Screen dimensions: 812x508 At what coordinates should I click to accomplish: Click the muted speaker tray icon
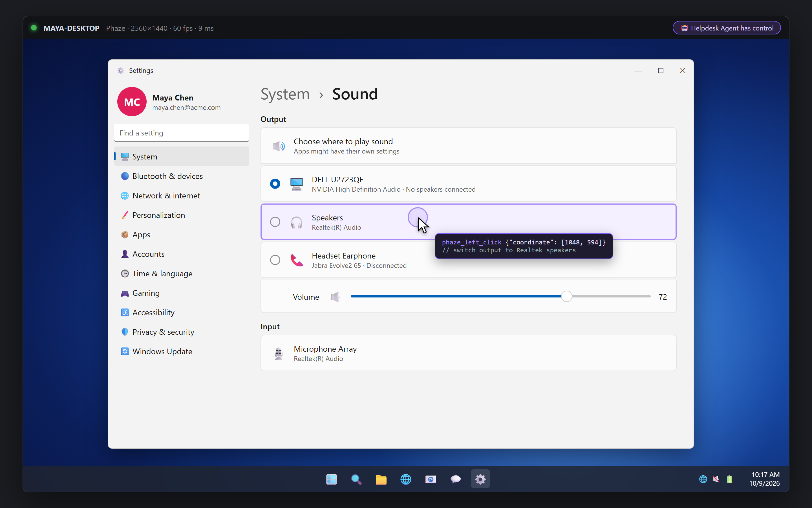[x=716, y=479]
